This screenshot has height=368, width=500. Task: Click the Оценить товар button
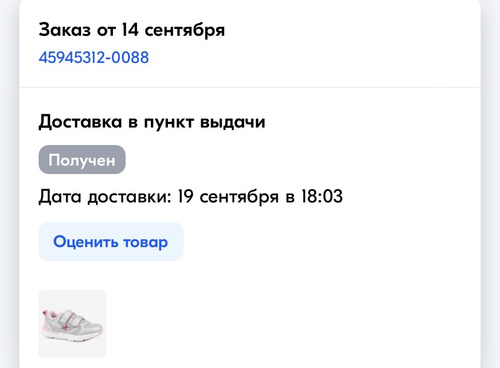point(111,242)
